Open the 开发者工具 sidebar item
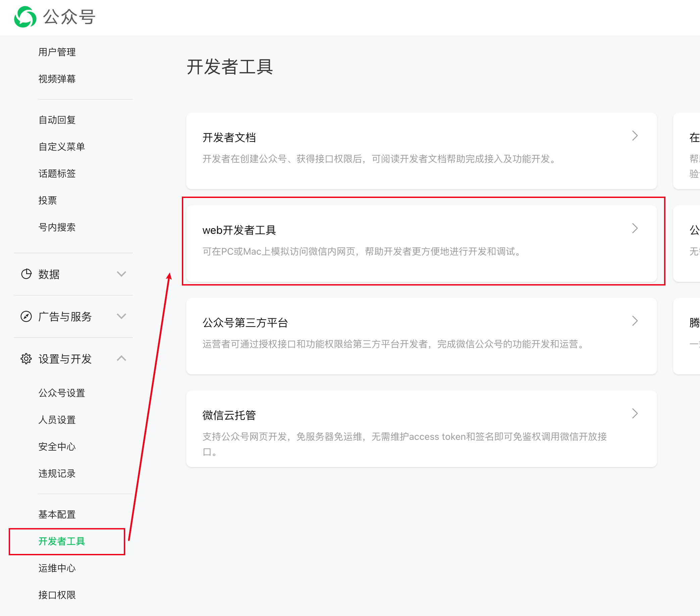700x616 pixels. coord(62,541)
